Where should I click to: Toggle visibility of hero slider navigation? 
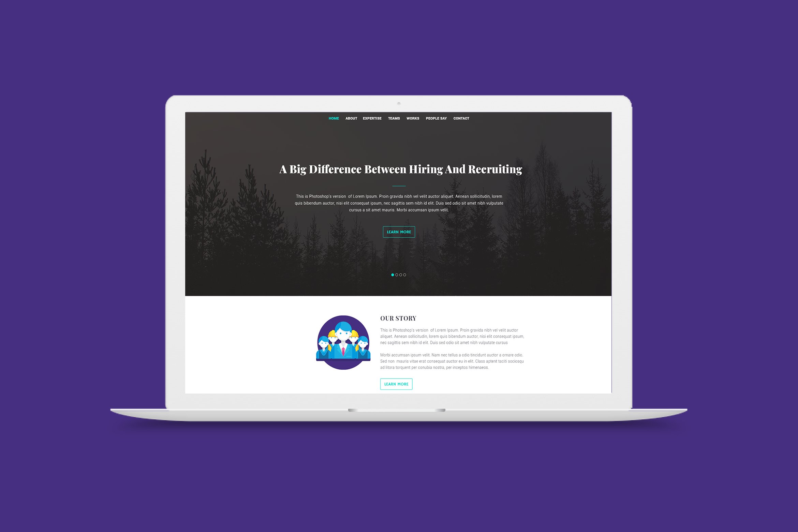pos(399,274)
